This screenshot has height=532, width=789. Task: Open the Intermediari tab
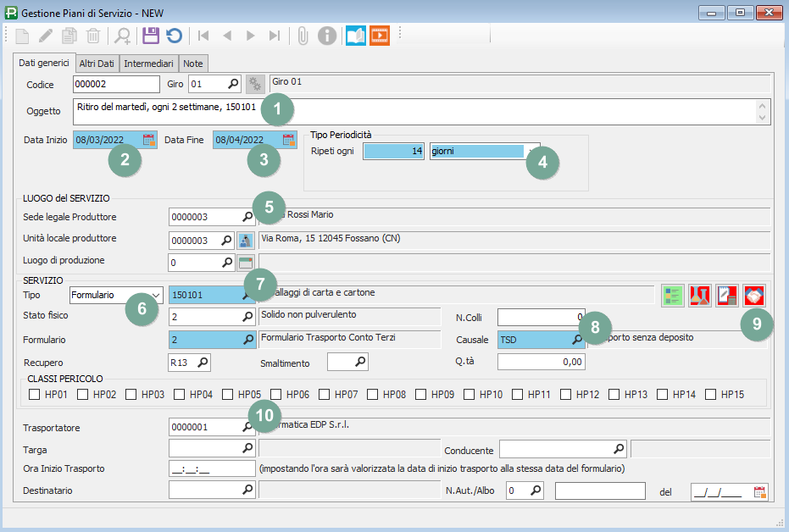tap(148, 64)
